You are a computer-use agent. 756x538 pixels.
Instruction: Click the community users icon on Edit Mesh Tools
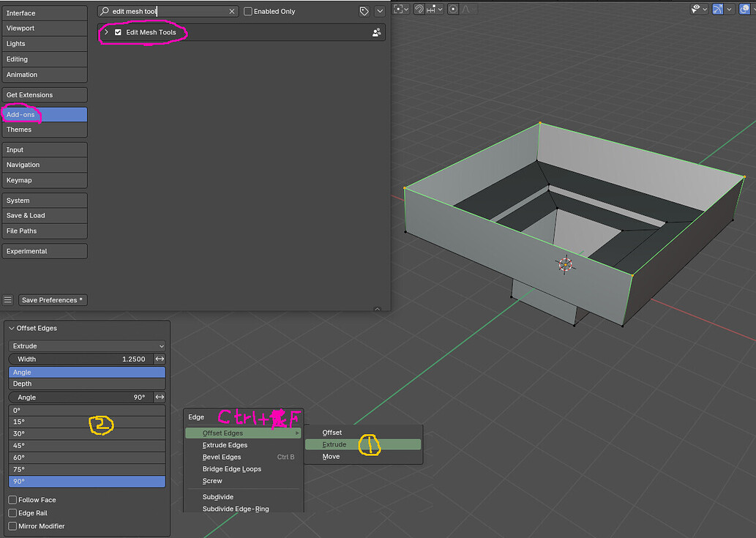pos(377,32)
